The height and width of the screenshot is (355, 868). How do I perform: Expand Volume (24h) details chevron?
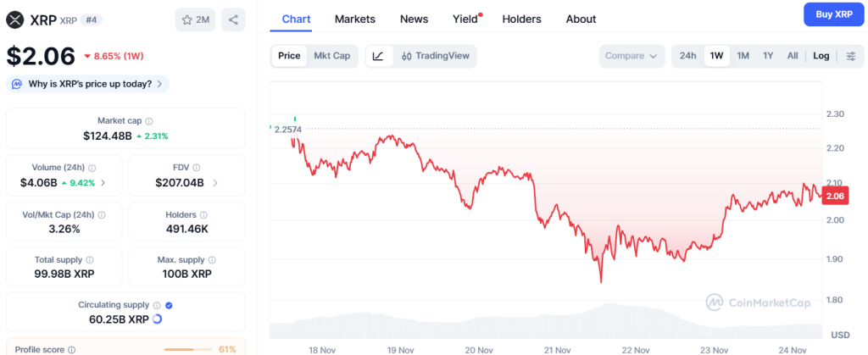(103, 182)
